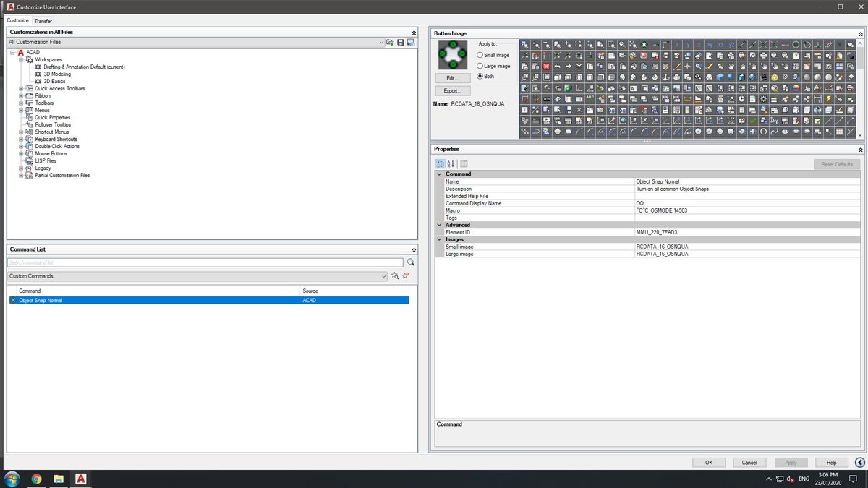Click the Edit... button for button image
868x488 pixels.
pyautogui.click(x=453, y=77)
